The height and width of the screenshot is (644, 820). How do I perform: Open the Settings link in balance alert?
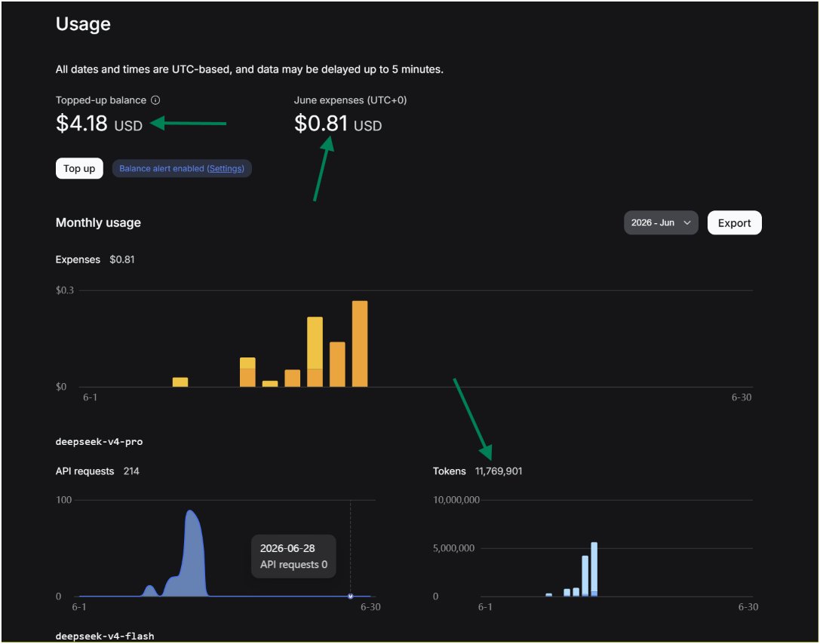(x=226, y=168)
